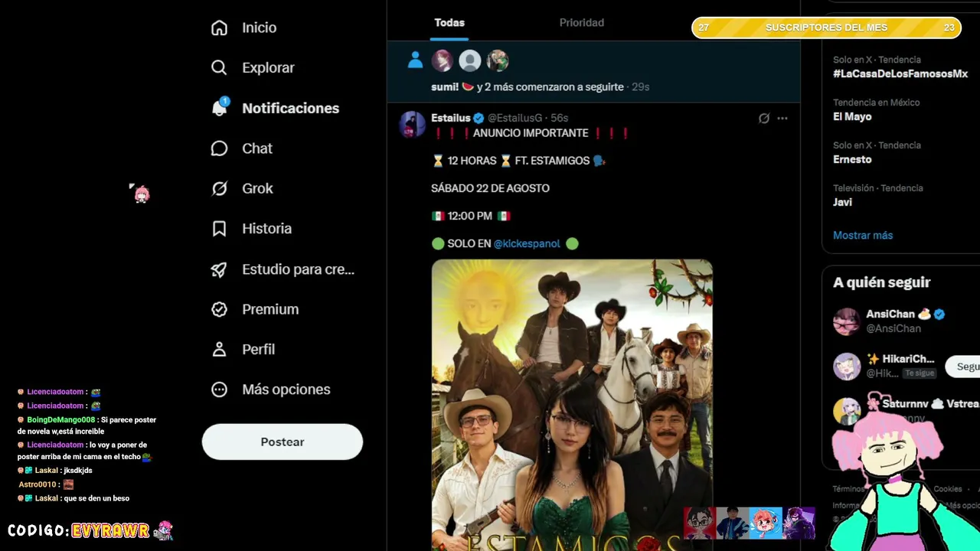Screen dimensions: 980x551
Task: Click Astro0010's chat message
Action: pos(47,484)
